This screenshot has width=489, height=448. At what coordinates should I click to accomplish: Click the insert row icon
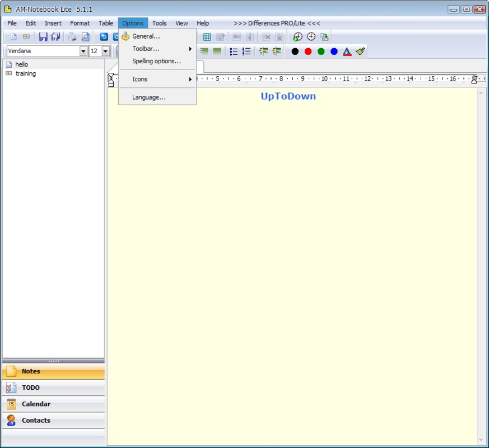pos(237,37)
